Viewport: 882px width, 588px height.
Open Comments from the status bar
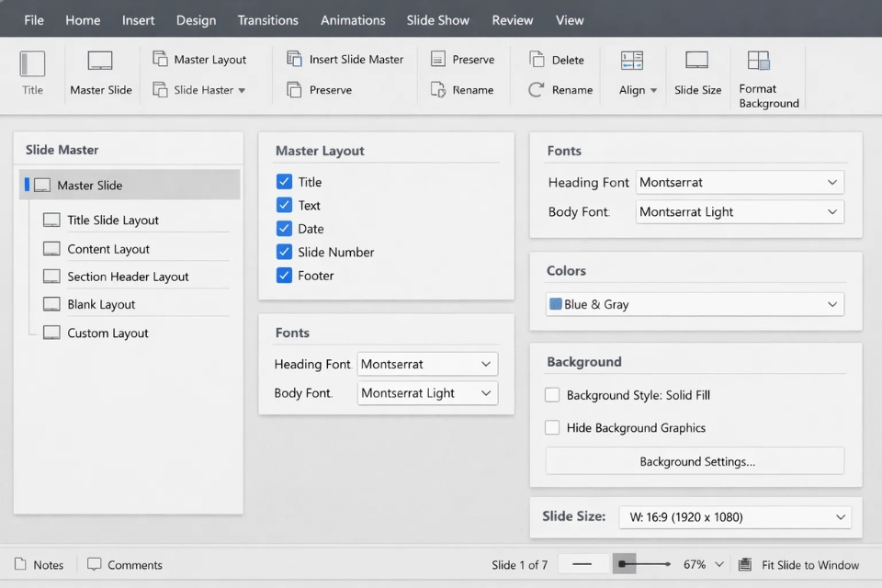(x=124, y=565)
